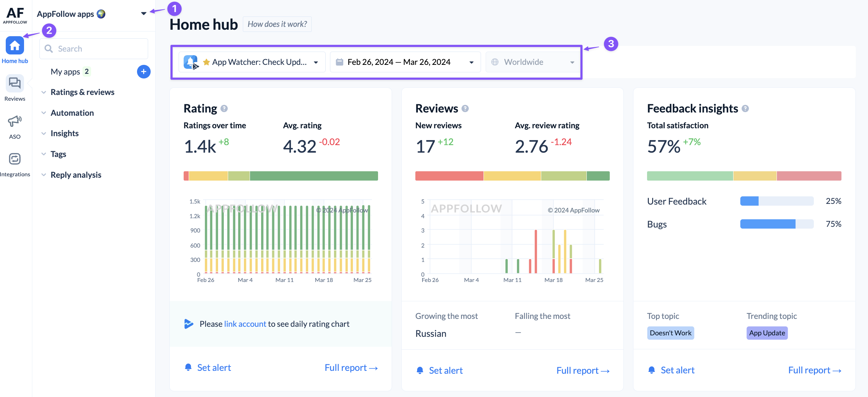868x397 pixels.
Task: Open the Reviews sidebar icon
Action: click(15, 83)
